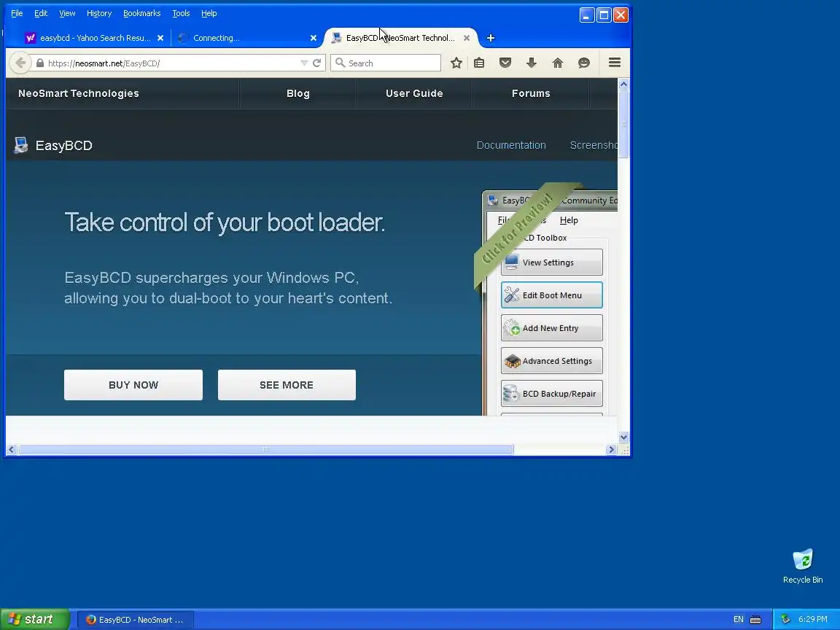840x630 pixels.
Task: Open the Help menu in Firefox
Action: [209, 13]
